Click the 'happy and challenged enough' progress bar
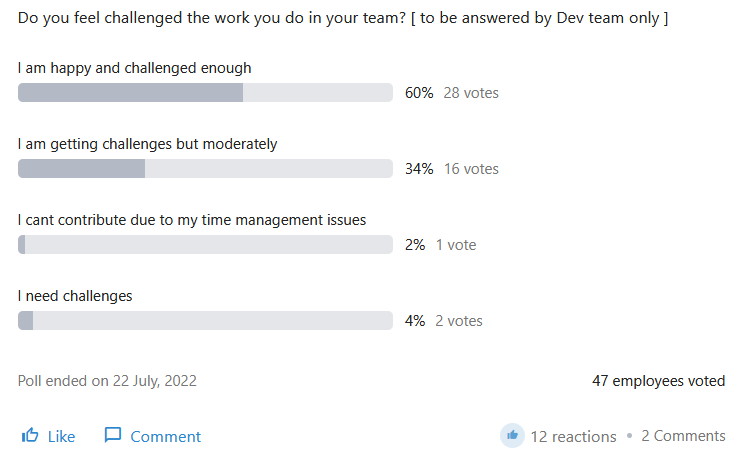The image size is (738, 462). click(x=205, y=93)
